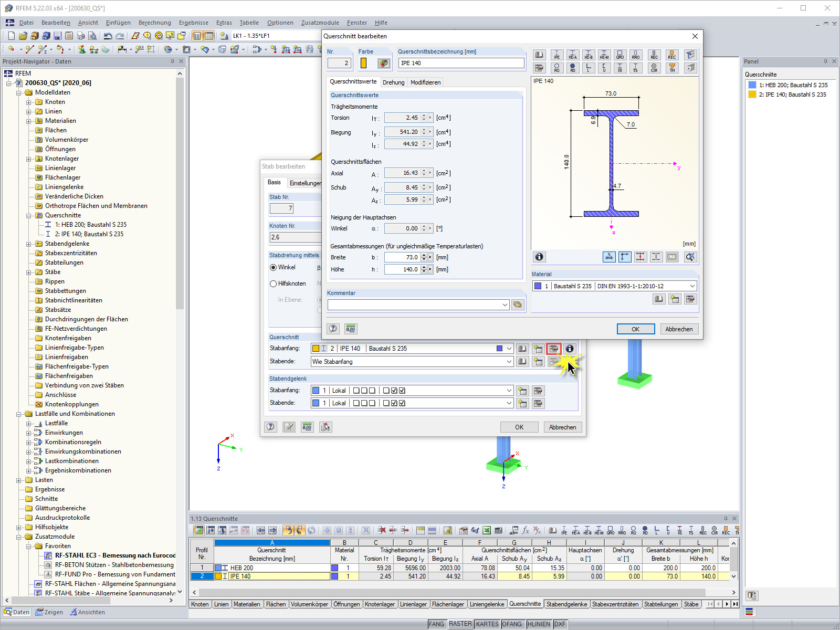Screen dimensions: 840x630
Task: Click Abbrechen in Querschnitt bearbeiten dialog
Action: [679, 329]
